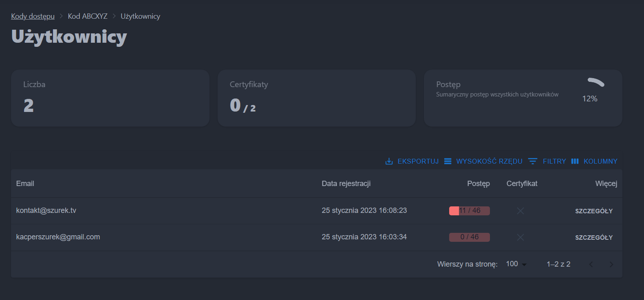Click the 0 / 46 progress bar
The width and height of the screenshot is (644, 300).
coord(469,237)
